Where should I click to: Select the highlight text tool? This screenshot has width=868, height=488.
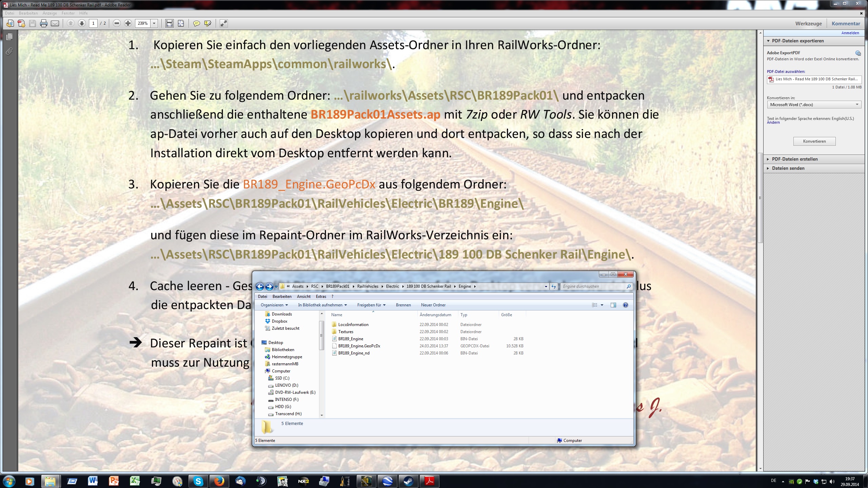click(x=208, y=23)
